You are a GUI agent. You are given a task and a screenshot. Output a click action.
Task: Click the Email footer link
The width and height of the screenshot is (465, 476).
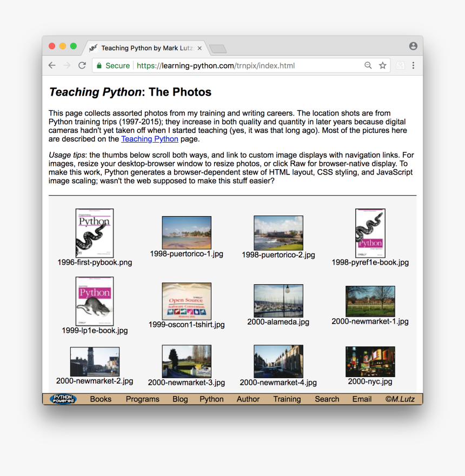point(362,399)
